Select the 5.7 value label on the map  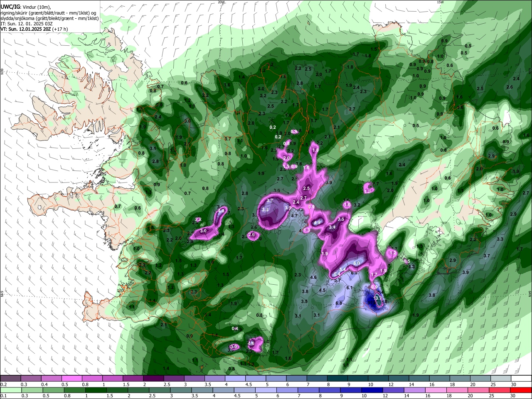click(x=338, y=281)
